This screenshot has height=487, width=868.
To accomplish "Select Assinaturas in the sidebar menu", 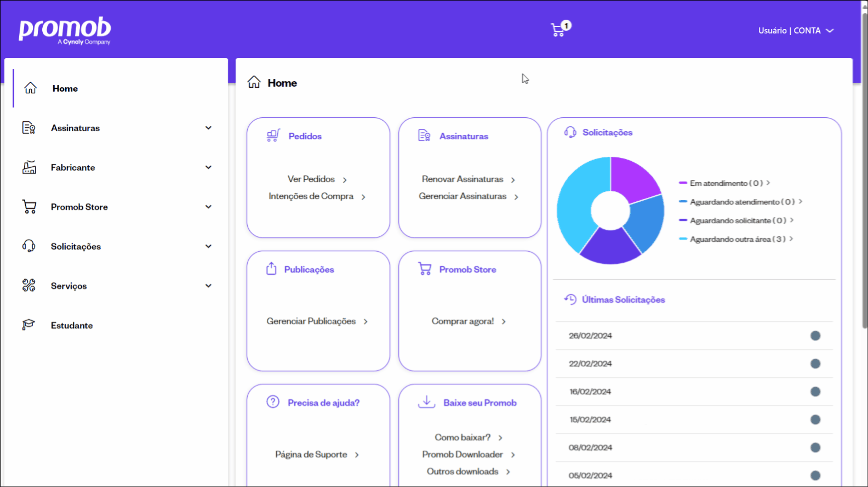I will [x=76, y=128].
